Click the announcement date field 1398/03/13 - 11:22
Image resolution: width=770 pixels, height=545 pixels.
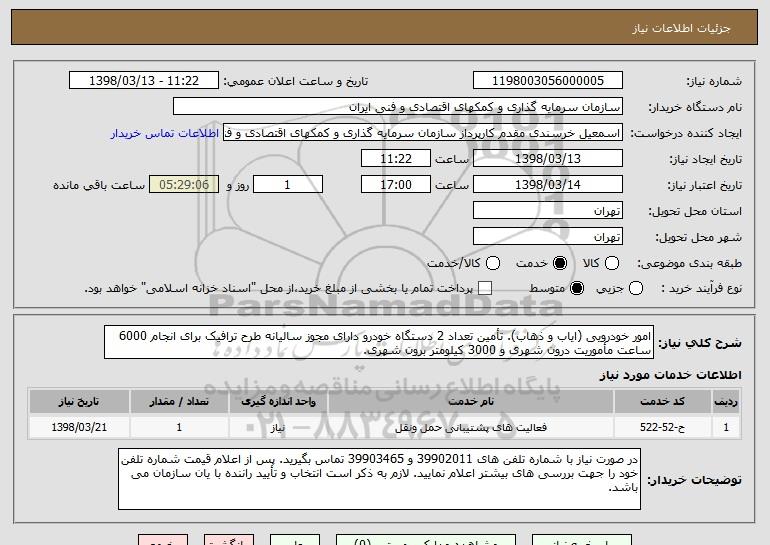[x=144, y=81]
